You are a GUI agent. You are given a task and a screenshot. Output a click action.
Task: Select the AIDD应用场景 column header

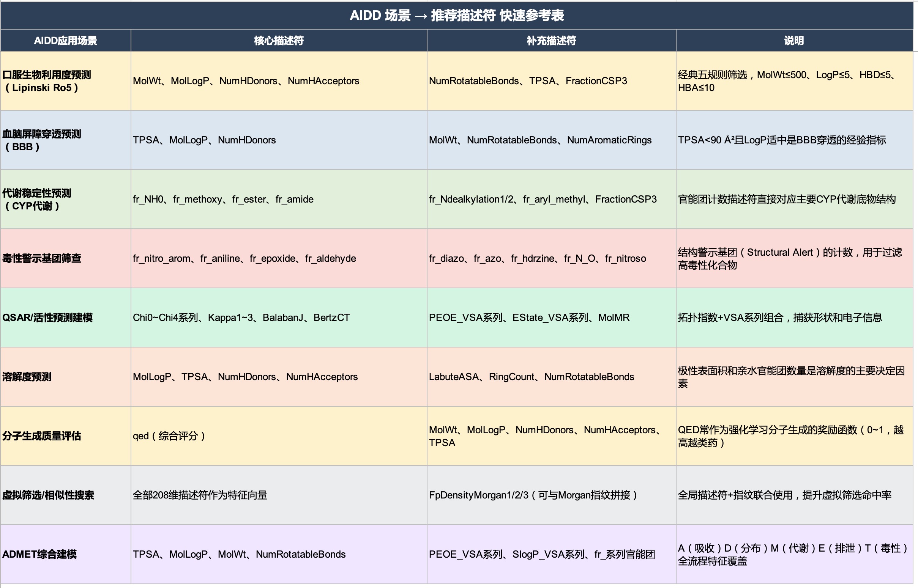coord(66,41)
